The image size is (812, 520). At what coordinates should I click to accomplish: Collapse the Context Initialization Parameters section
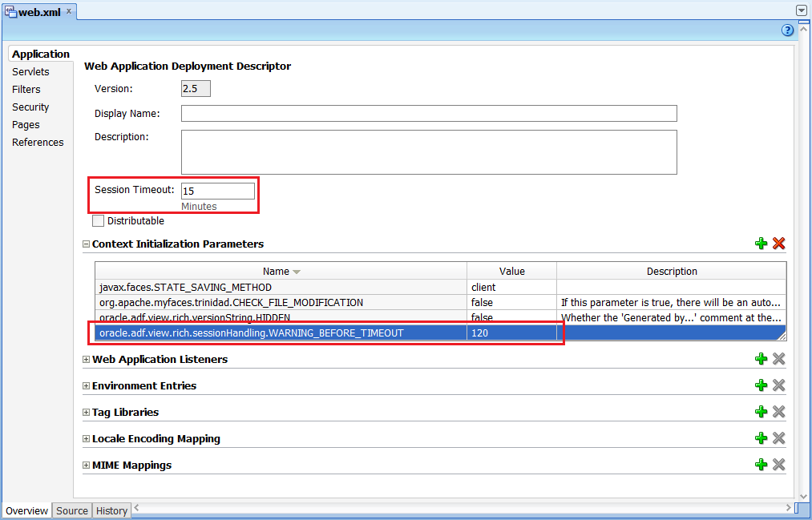click(x=85, y=244)
